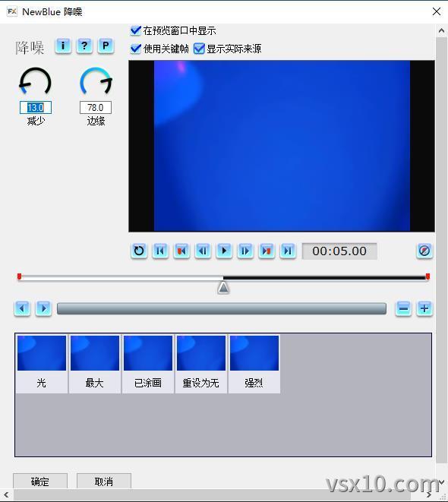
Task: Go to next keyframe
Action: [x=267, y=251]
